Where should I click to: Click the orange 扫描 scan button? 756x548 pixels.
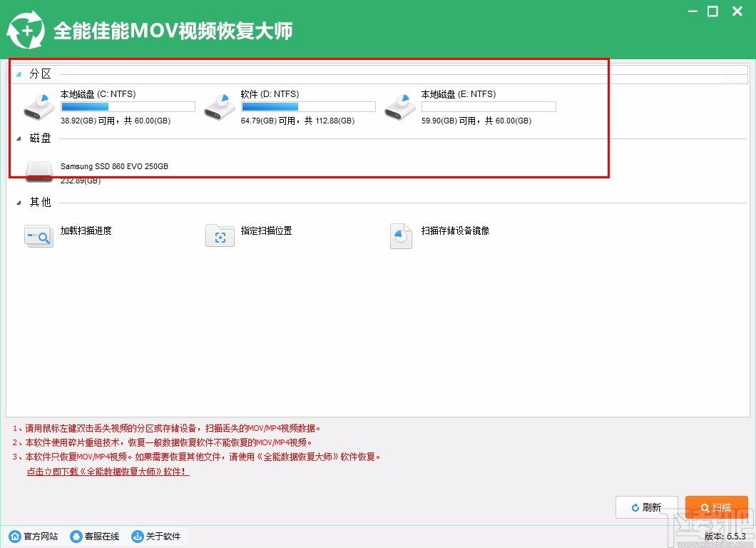pyautogui.click(x=717, y=507)
